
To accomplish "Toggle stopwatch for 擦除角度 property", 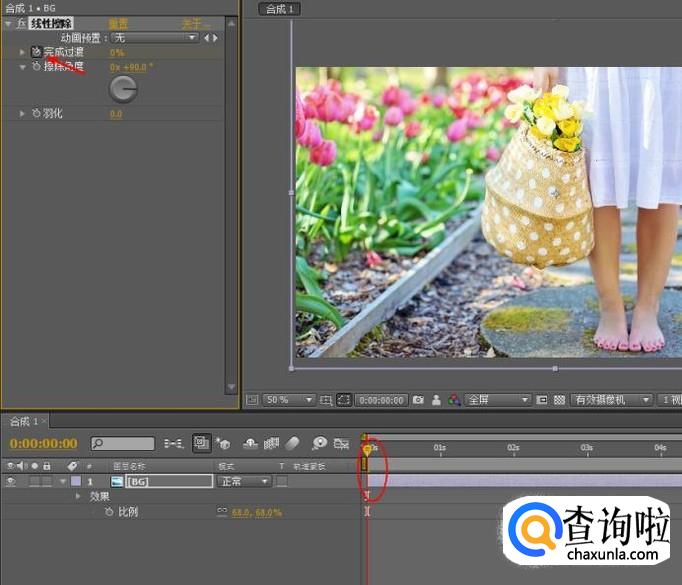I will 37,67.
